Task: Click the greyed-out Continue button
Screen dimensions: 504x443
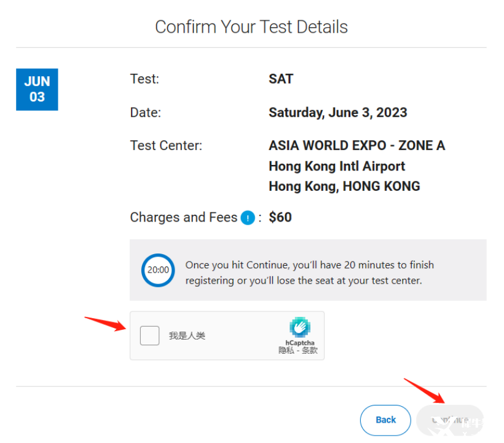Action: [x=450, y=420]
